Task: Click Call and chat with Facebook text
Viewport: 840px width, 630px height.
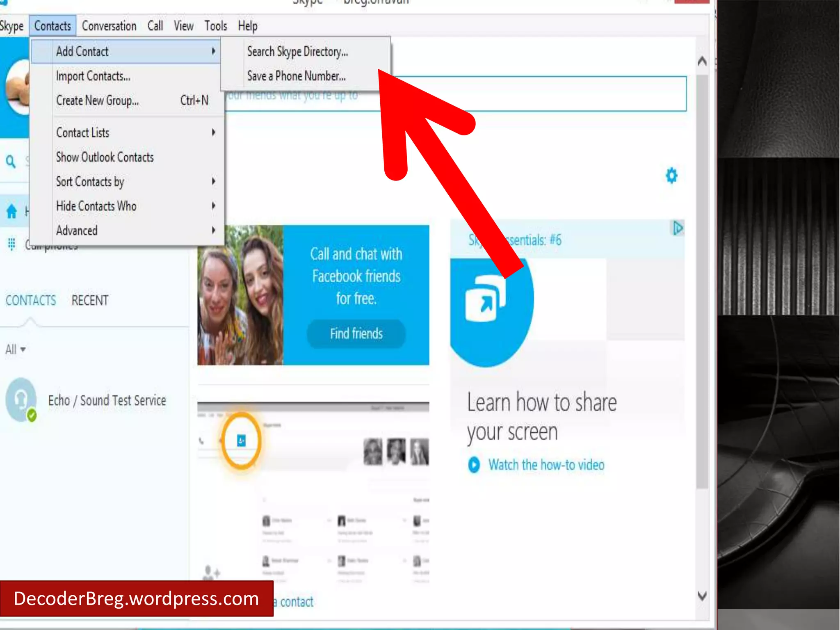Action: (356, 276)
